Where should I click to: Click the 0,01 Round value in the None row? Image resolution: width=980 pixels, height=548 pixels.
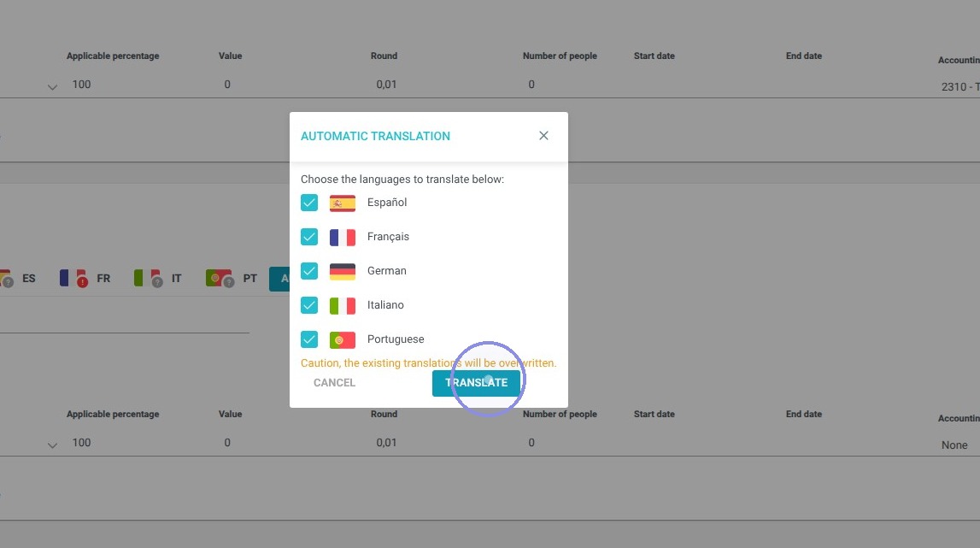(x=386, y=443)
